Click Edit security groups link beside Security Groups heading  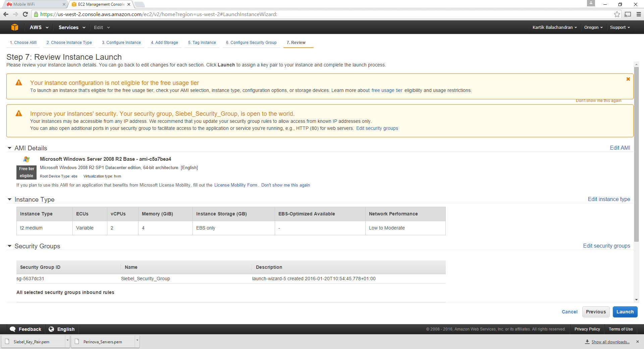point(606,246)
